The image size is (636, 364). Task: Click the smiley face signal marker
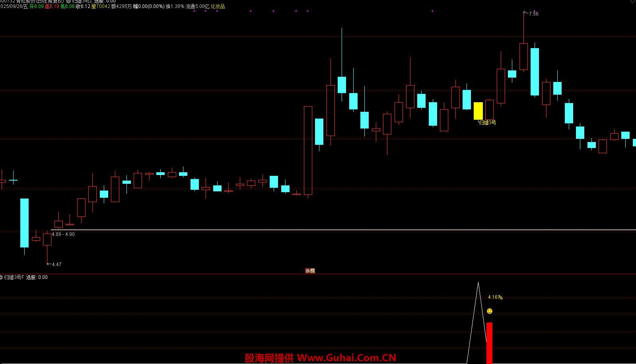click(490, 311)
